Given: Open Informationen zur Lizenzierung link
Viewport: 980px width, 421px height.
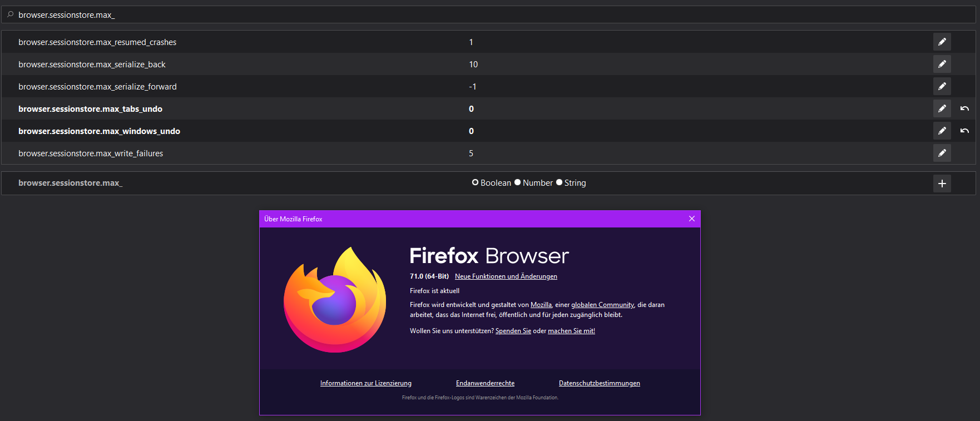Looking at the screenshot, I should [x=366, y=383].
